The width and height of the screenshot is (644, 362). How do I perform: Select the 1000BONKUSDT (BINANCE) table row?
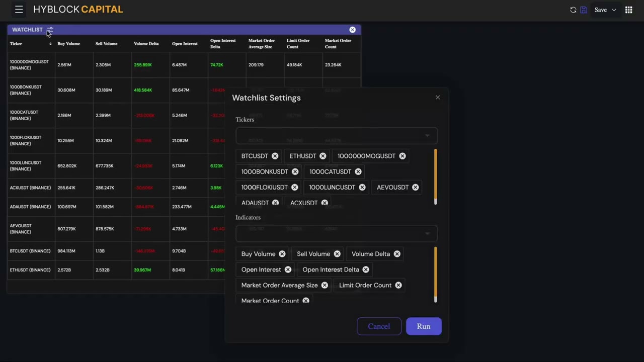tap(184, 90)
